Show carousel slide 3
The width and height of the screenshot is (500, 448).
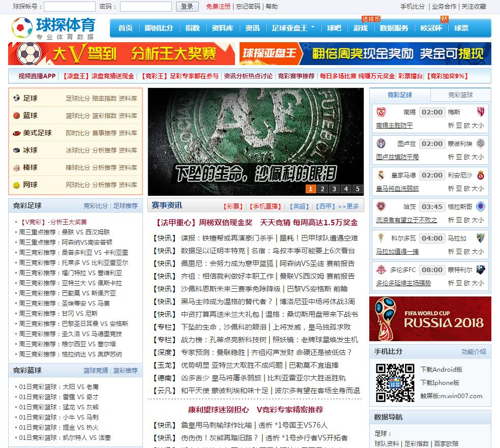click(334, 189)
